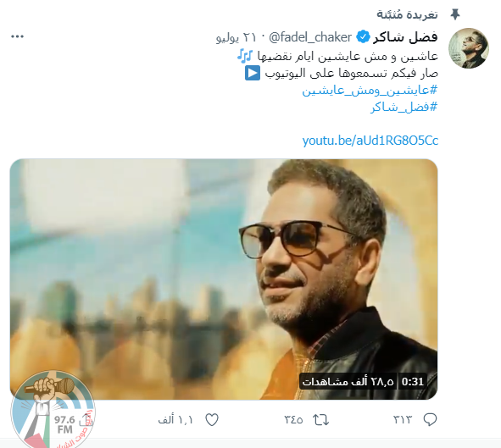Play the video in the tweet
501x448 pixels.
[x=224, y=279]
